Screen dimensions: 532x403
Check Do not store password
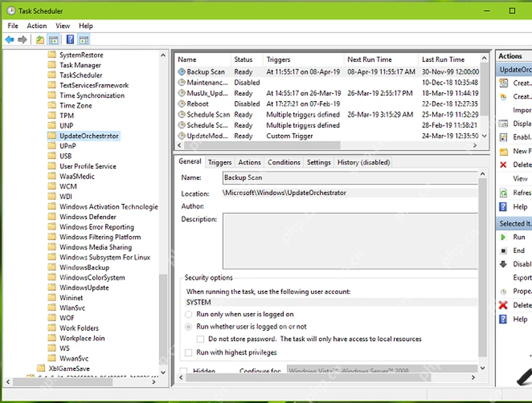(x=200, y=339)
